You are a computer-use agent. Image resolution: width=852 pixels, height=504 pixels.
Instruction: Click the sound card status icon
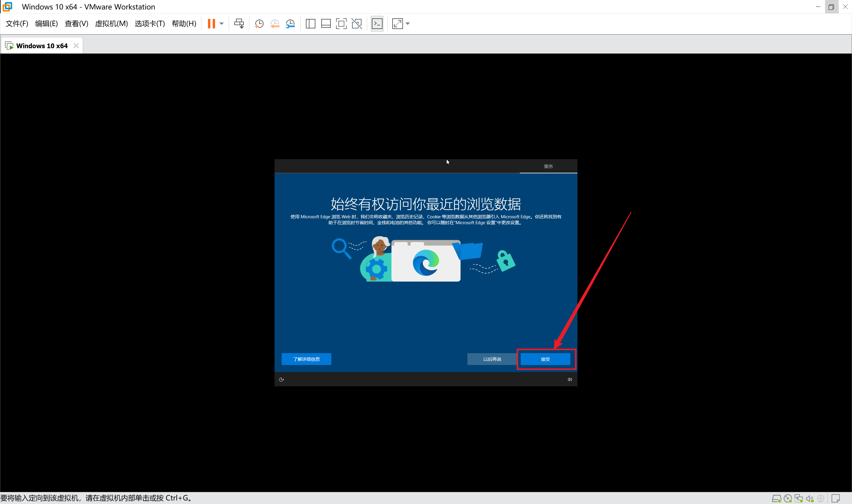pos(810,499)
